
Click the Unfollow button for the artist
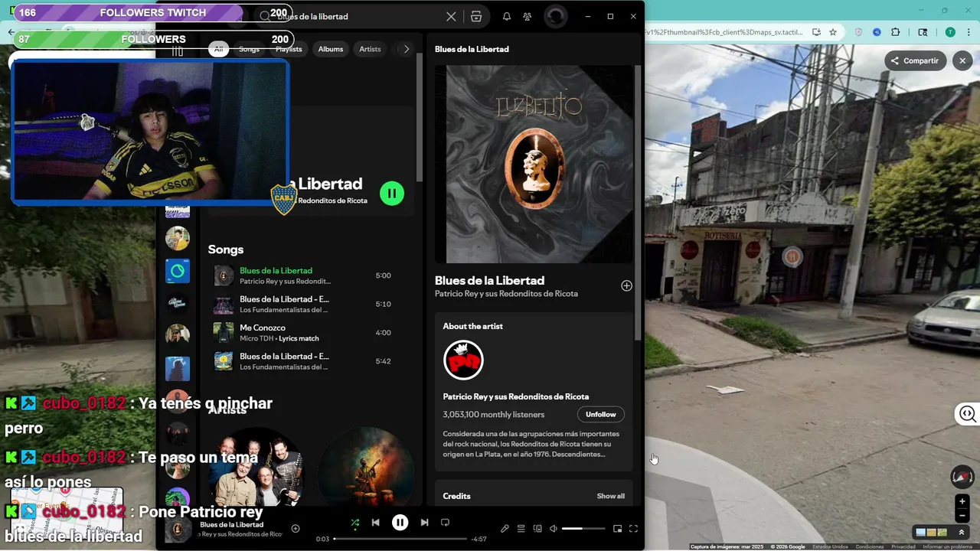pyautogui.click(x=601, y=414)
